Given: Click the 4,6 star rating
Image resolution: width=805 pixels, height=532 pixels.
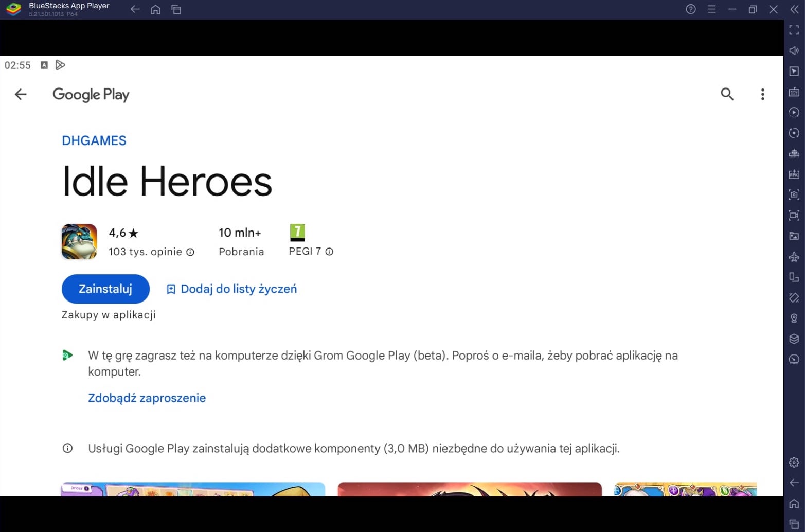Looking at the screenshot, I should click(x=123, y=233).
